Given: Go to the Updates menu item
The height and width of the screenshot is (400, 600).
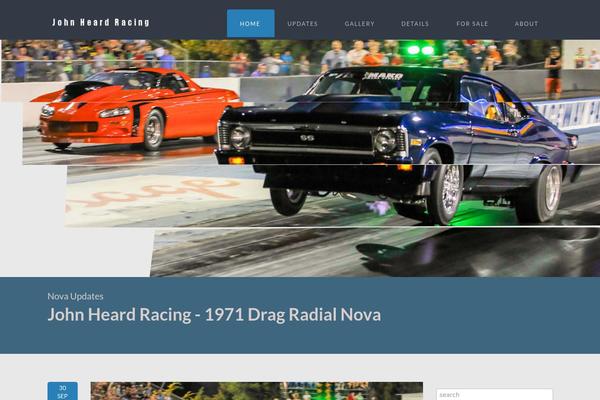Looking at the screenshot, I should [302, 23].
